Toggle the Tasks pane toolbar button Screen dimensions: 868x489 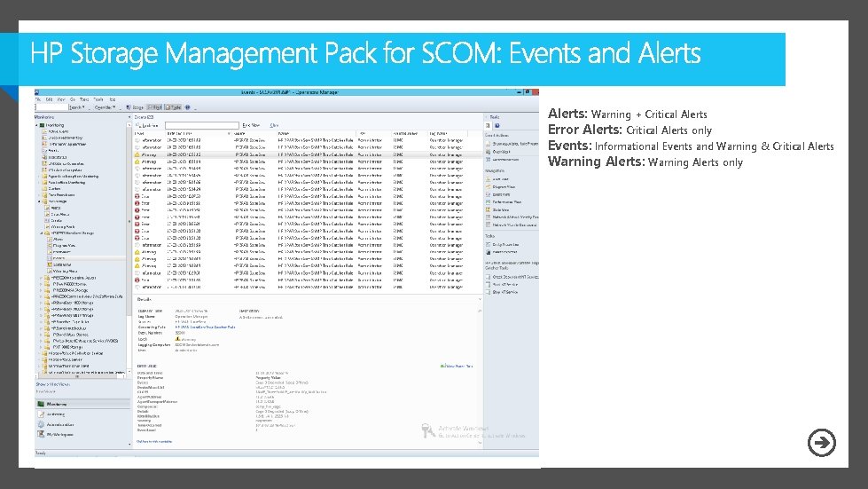173,107
